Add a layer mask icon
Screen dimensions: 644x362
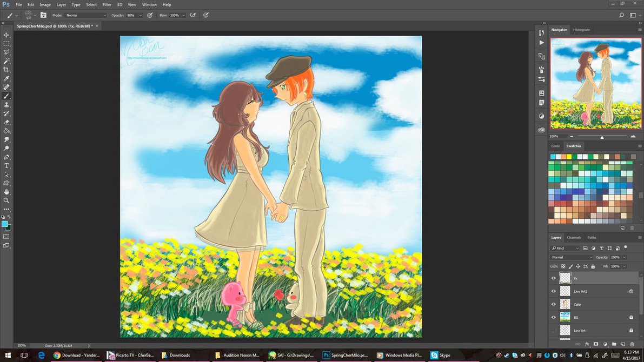596,344
